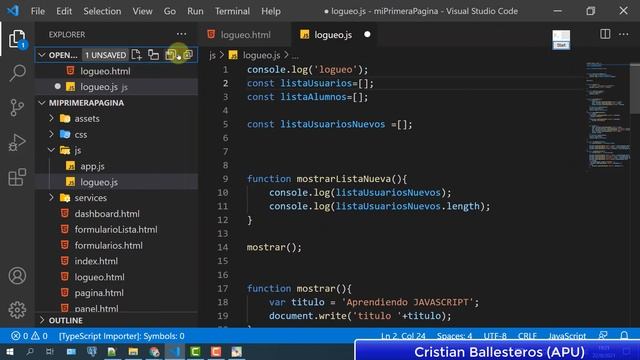This screenshot has height=360, width=640.
Task: Open the Source Control view
Action: pyautogui.click(x=17, y=108)
